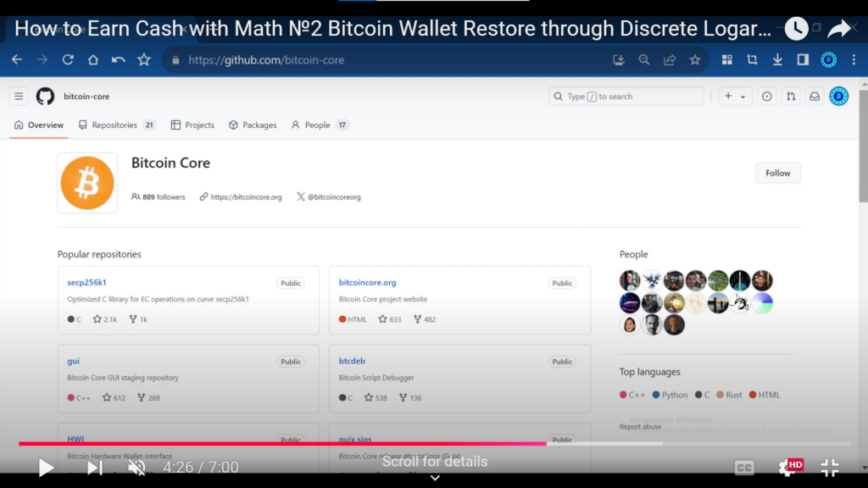Image resolution: width=868 pixels, height=488 pixels.
Task: Open the Watch later clock icon
Action: (796, 29)
